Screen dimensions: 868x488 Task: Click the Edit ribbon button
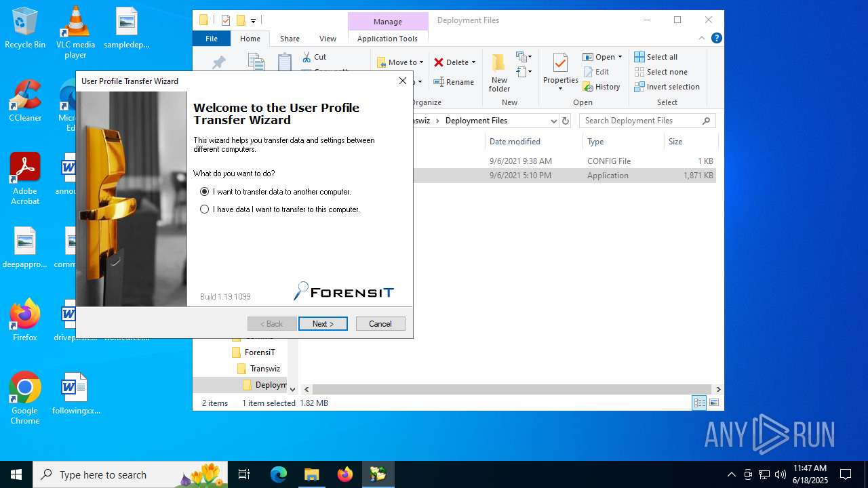pyautogui.click(x=596, y=72)
